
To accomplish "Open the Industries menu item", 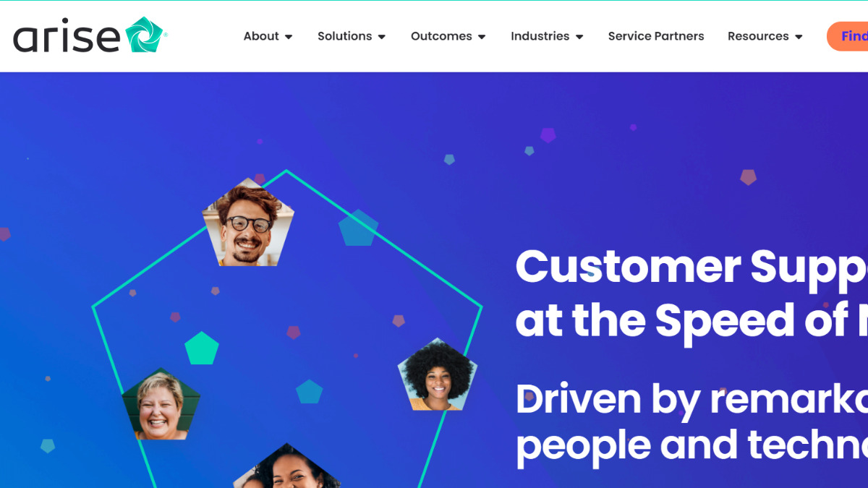I will coord(540,36).
